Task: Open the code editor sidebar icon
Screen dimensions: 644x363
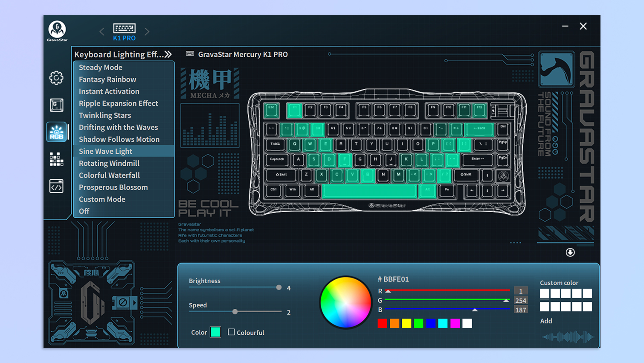Action: 56,186
